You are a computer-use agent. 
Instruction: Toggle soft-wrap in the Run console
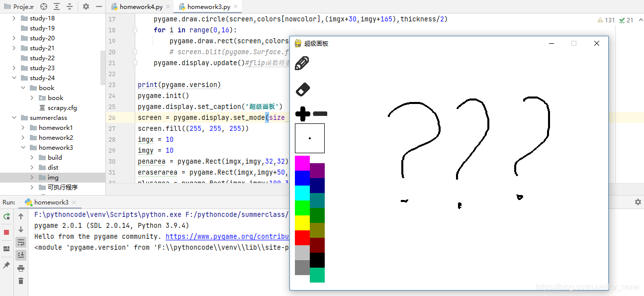tap(21, 242)
